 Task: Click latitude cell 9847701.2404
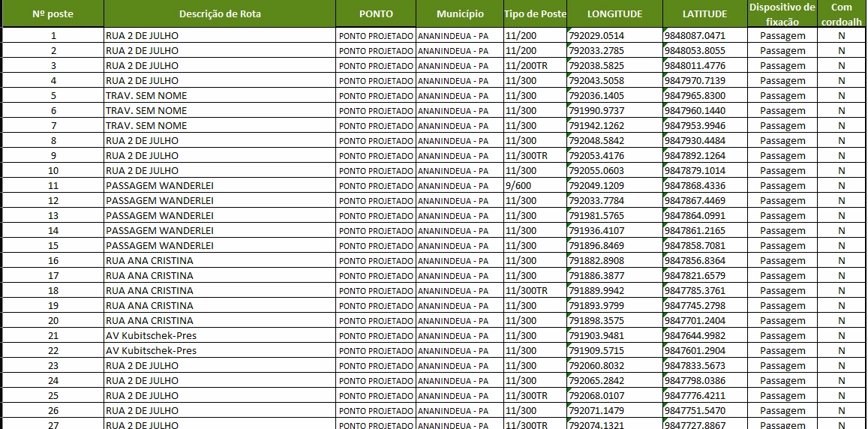click(704, 320)
